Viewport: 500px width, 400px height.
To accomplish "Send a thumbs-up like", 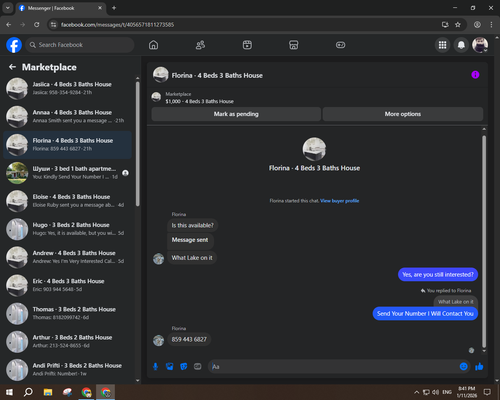I will (x=479, y=367).
